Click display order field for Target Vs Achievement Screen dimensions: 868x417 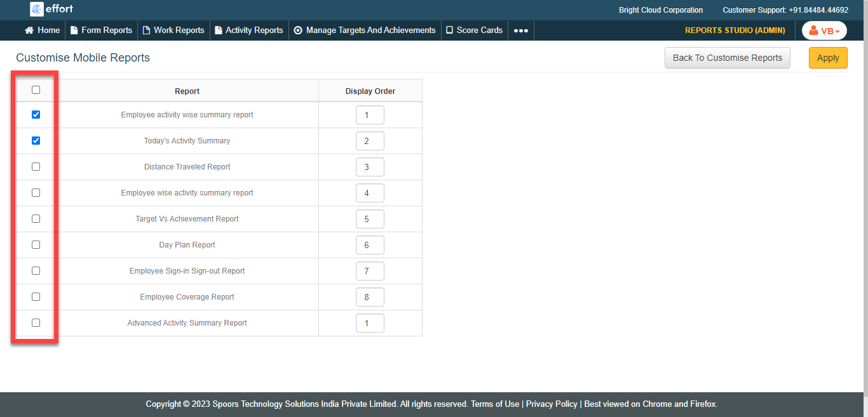[x=370, y=219]
